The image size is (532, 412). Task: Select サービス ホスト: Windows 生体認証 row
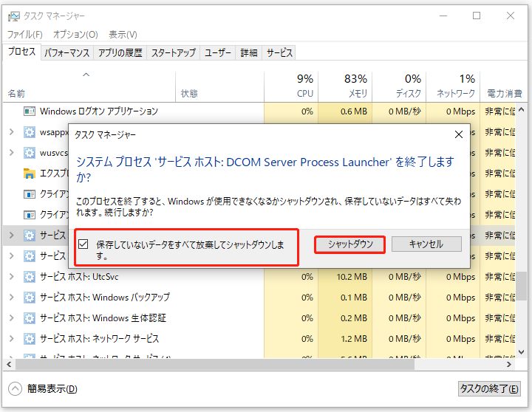click(x=259, y=318)
